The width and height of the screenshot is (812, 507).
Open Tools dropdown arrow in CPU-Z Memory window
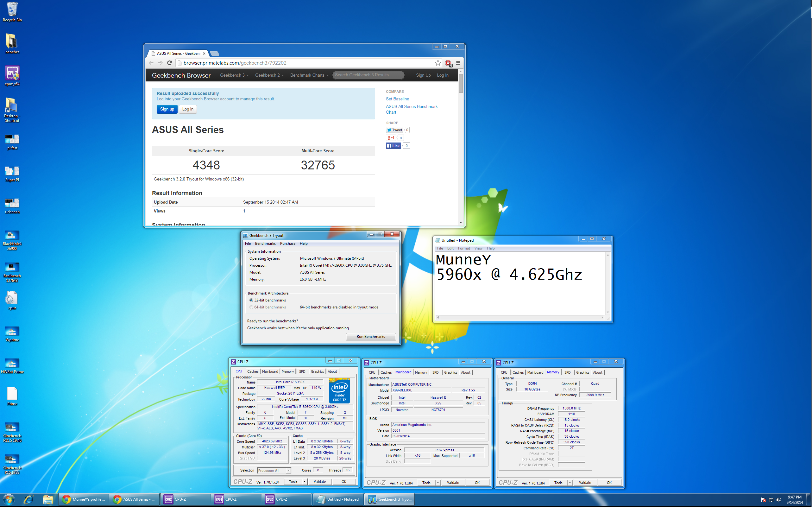(x=570, y=483)
